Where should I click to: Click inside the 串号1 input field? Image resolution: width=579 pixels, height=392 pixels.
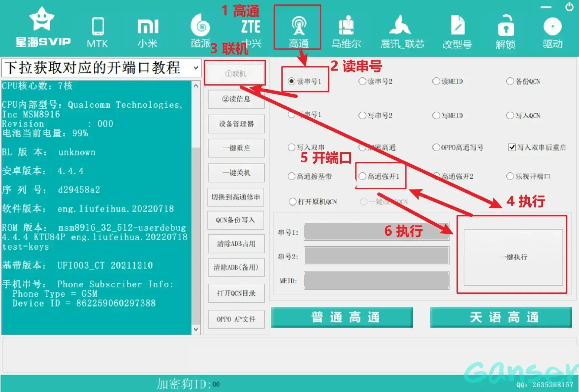coord(376,232)
